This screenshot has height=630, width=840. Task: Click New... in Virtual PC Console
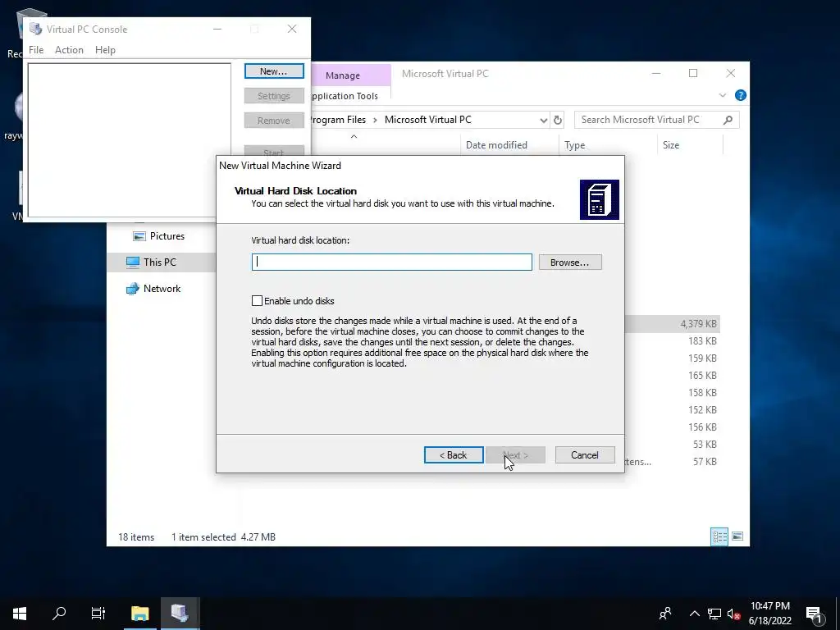click(274, 71)
